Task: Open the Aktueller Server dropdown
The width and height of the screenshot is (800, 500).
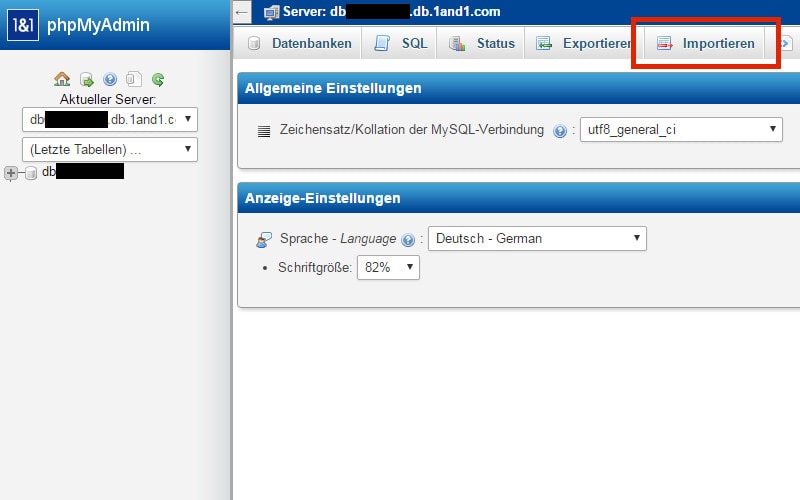Action: coord(110,119)
